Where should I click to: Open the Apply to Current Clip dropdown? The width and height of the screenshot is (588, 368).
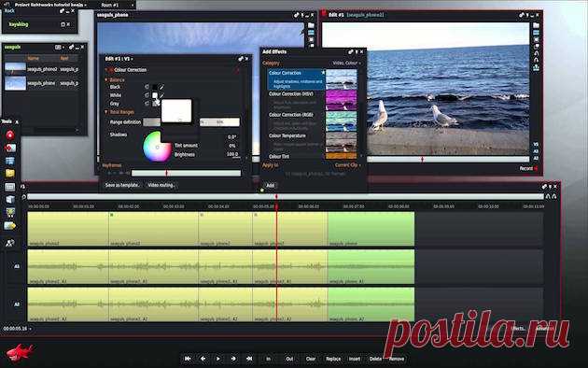point(347,165)
